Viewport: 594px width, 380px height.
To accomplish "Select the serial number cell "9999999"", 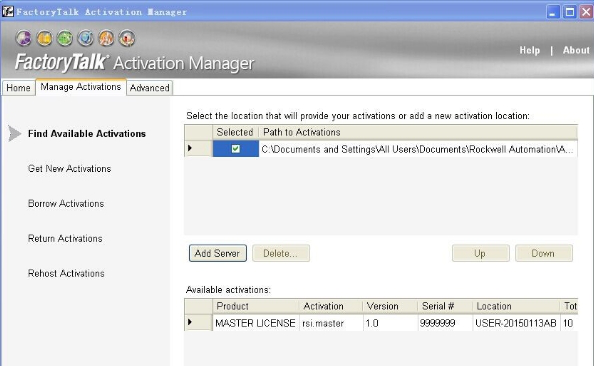I will [x=446, y=323].
